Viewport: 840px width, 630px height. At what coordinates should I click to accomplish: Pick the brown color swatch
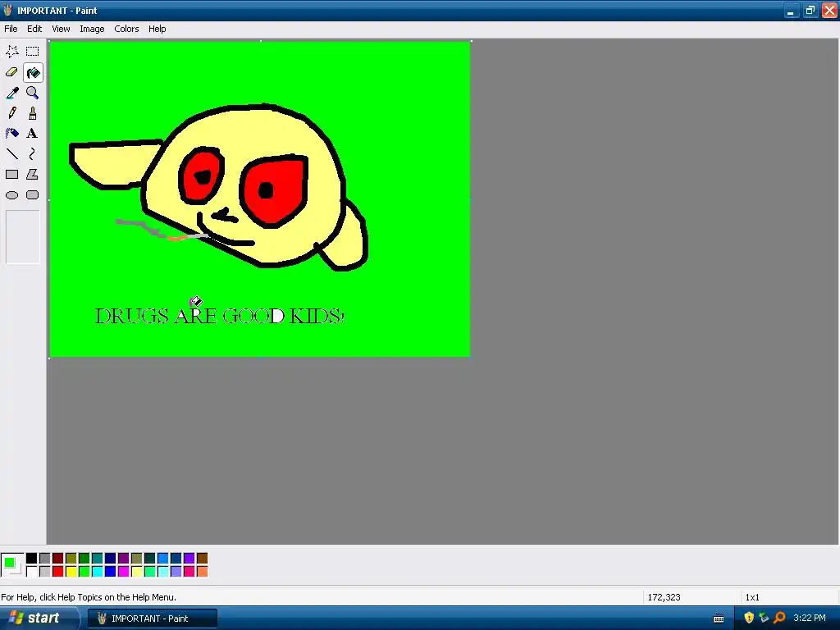click(x=202, y=558)
